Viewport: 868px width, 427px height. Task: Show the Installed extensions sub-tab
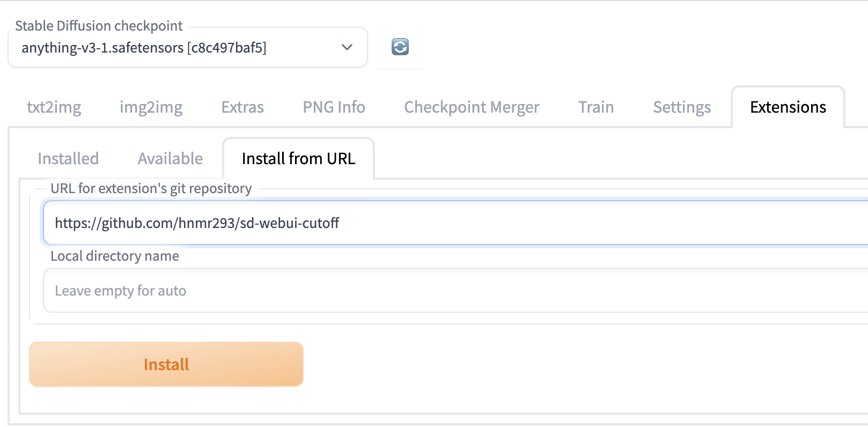68,159
